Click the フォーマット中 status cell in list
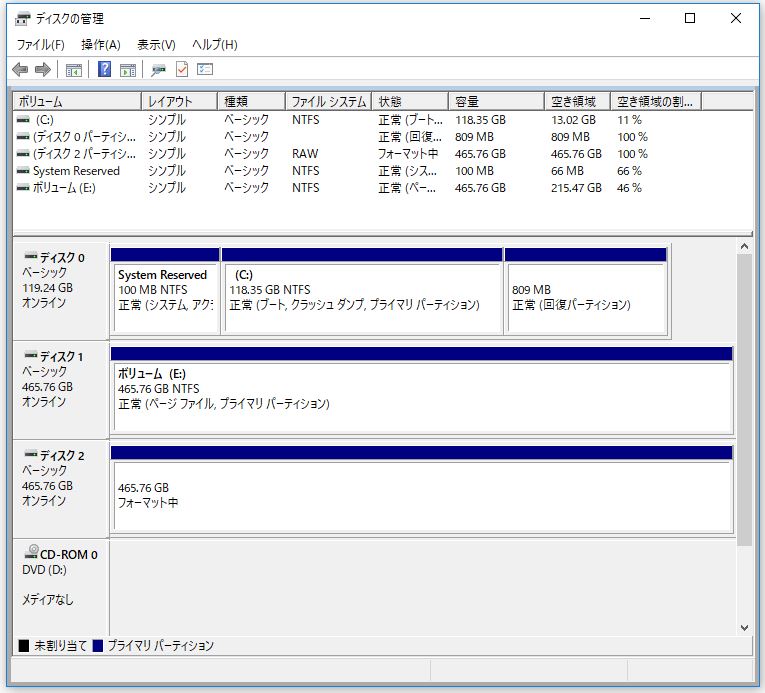The height and width of the screenshot is (693, 765). pos(408,154)
